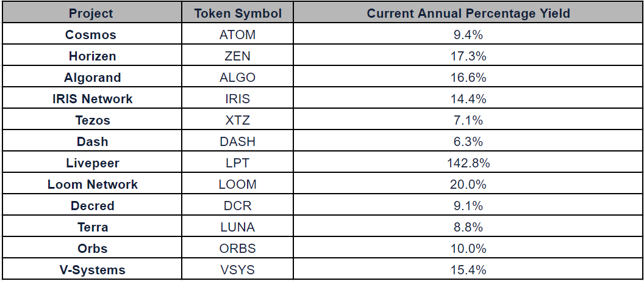
Task: Click the VSYS token symbol cell
Action: (x=237, y=269)
